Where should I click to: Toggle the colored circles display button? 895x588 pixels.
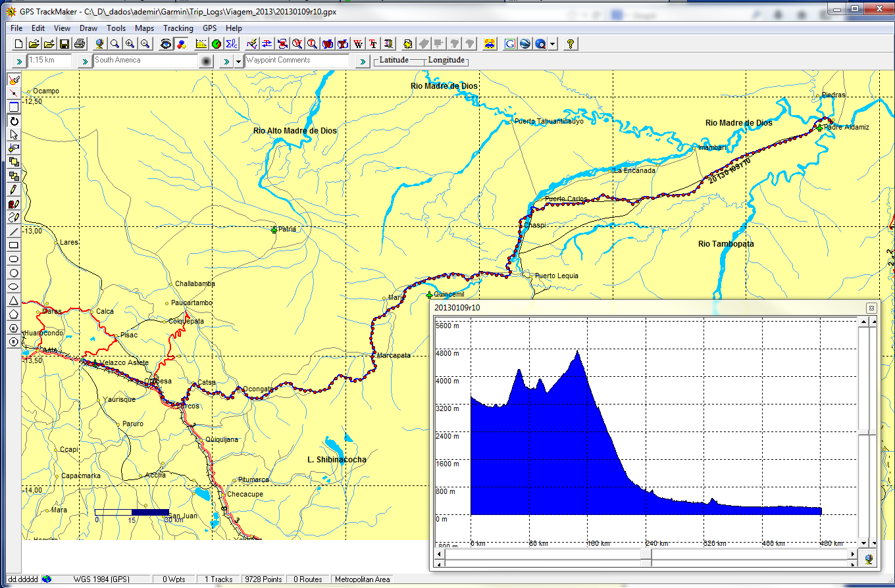(181, 44)
